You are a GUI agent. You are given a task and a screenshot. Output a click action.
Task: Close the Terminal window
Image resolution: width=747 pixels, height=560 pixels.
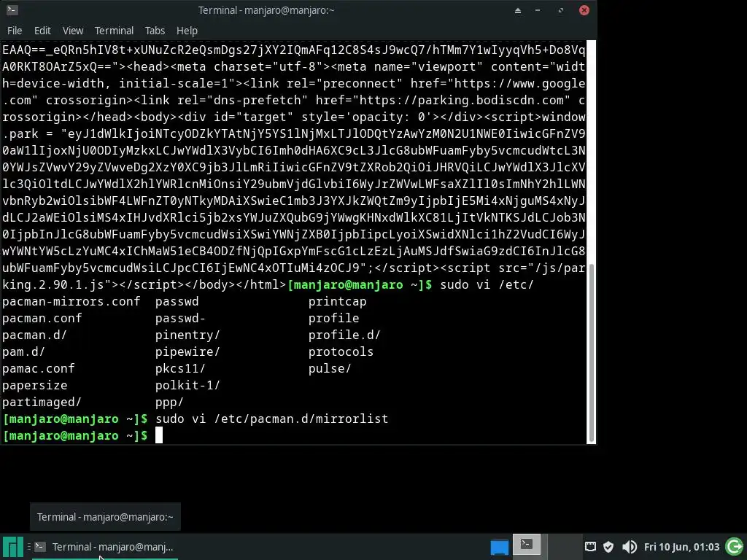coord(584,10)
